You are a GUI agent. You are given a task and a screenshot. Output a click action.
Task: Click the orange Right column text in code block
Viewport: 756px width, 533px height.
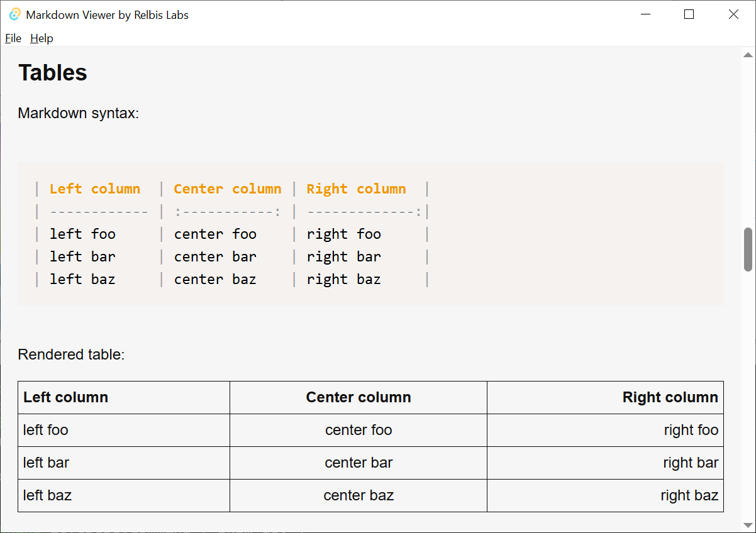[x=356, y=188]
